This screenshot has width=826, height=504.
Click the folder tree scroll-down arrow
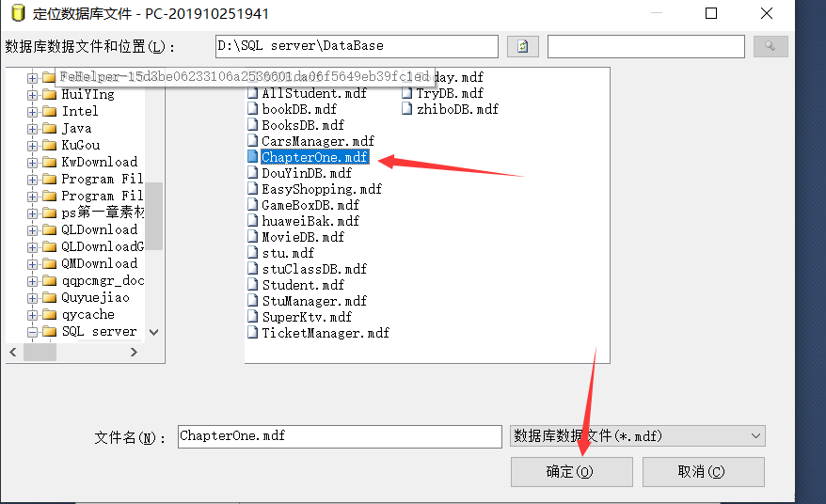click(154, 332)
